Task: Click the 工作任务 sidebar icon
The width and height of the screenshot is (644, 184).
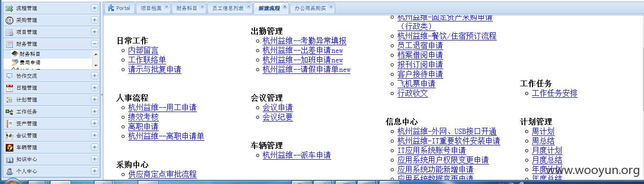Action: click(x=9, y=112)
